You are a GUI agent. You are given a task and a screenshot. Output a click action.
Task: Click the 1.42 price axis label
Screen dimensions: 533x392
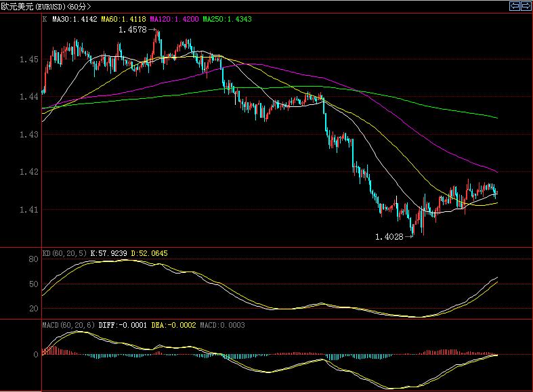coord(29,171)
